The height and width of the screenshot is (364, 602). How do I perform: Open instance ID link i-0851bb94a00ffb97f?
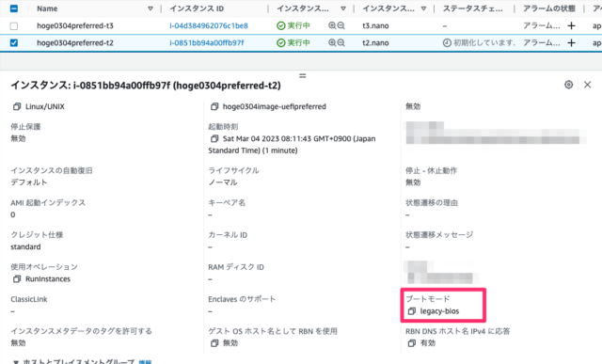[207, 42]
